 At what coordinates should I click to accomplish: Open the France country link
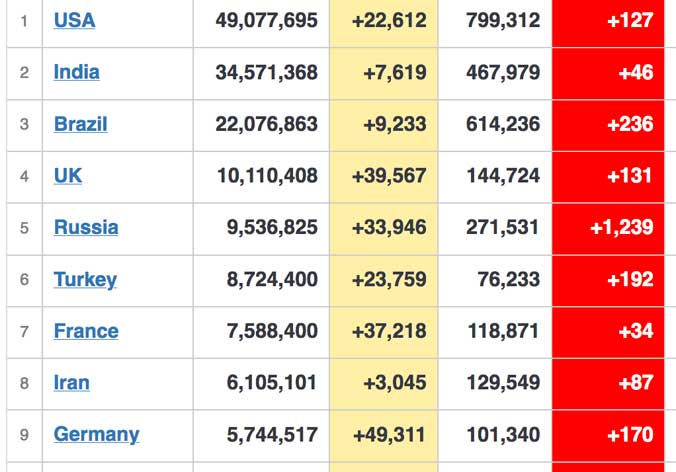(86, 331)
